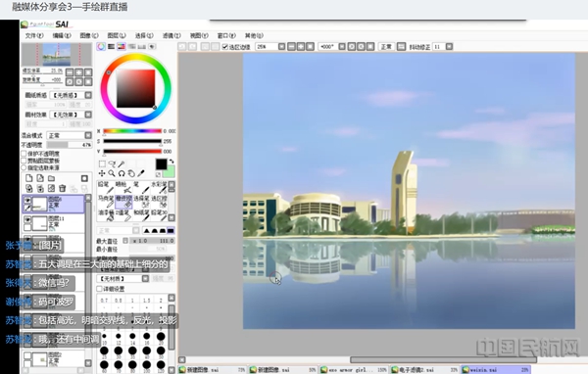Adjust the 最大直径 brush size slider

[x=152, y=241]
